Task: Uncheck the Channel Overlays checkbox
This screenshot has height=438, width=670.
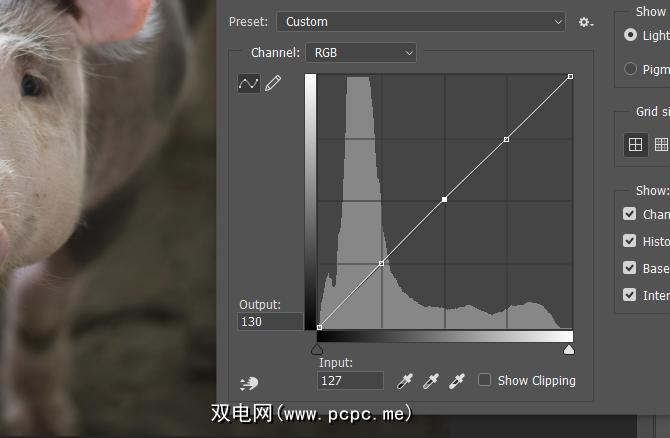Action: pyautogui.click(x=629, y=214)
